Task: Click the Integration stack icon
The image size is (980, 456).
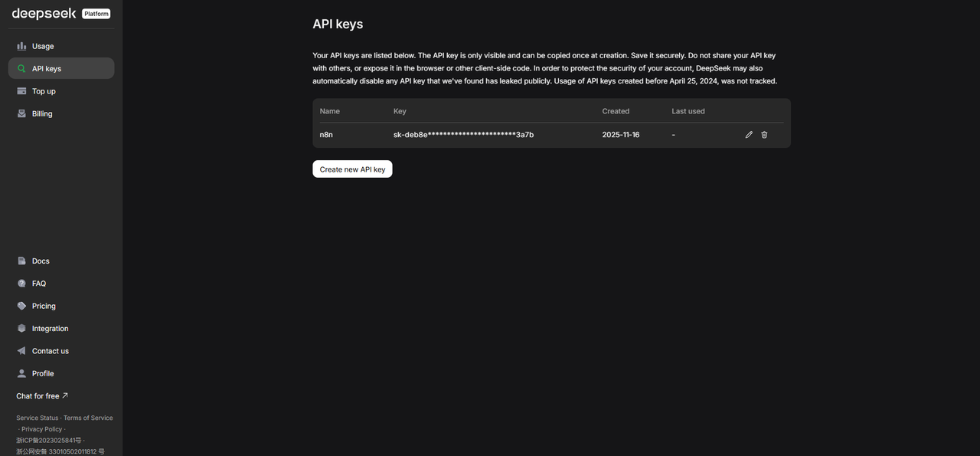Action: (21, 328)
